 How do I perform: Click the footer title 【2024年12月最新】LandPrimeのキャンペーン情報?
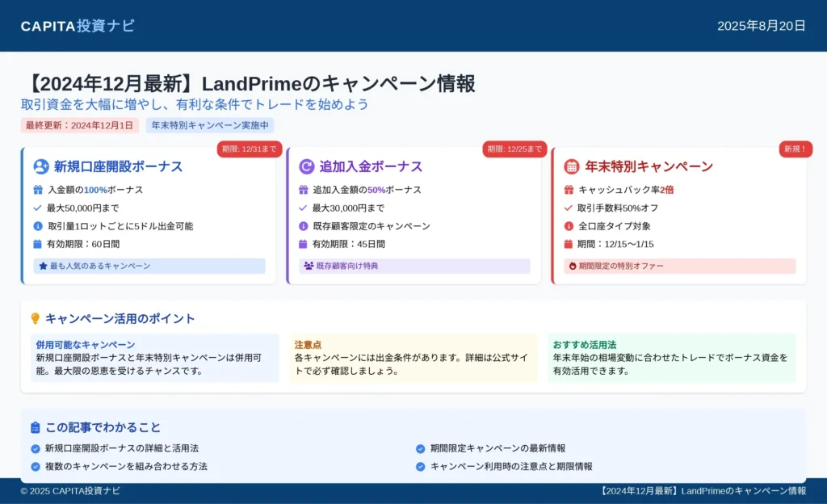click(x=702, y=491)
